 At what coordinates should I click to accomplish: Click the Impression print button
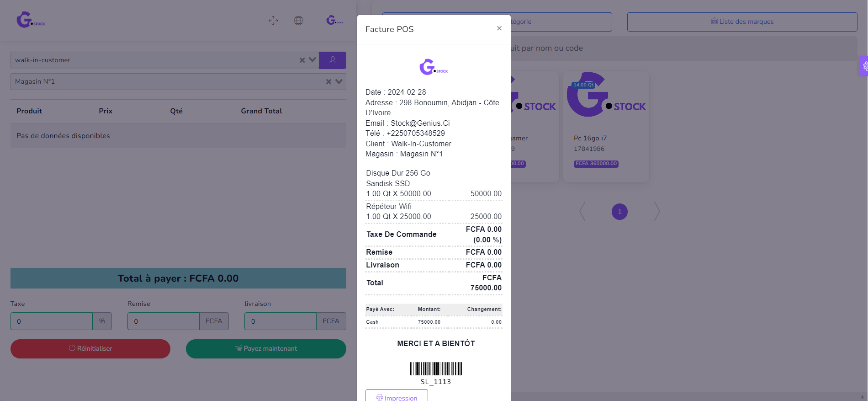click(397, 397)
